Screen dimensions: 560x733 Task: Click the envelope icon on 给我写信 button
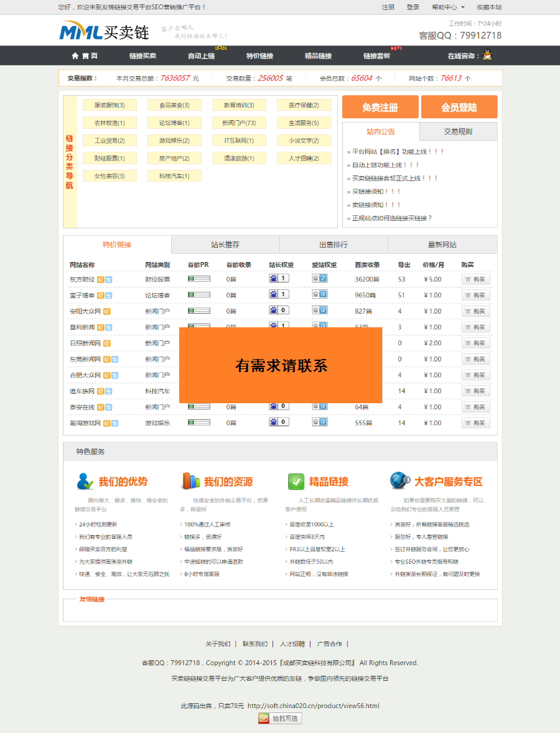264,718
